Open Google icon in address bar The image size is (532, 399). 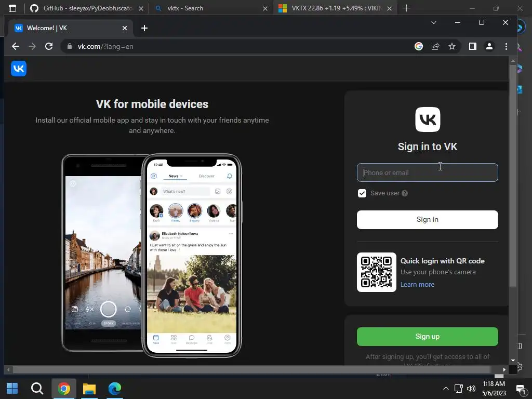419,46
